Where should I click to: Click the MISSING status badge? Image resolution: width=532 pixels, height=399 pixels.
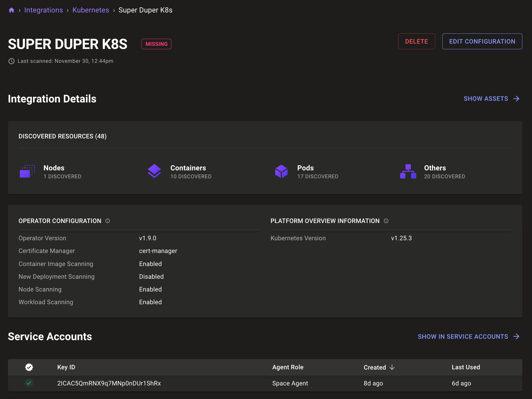click(x=156, y=44)
